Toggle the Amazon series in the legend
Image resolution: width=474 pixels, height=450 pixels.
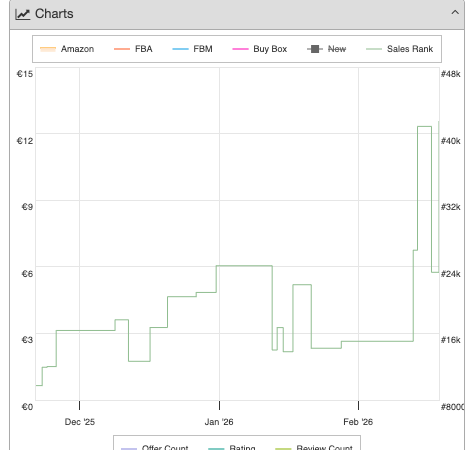(x=67, y=49)
